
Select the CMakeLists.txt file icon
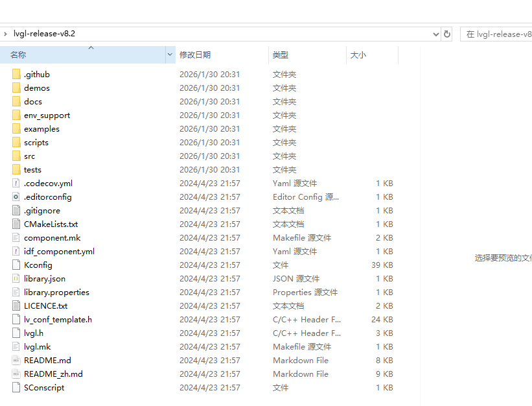pyautogui.click(x=16, y=224)
